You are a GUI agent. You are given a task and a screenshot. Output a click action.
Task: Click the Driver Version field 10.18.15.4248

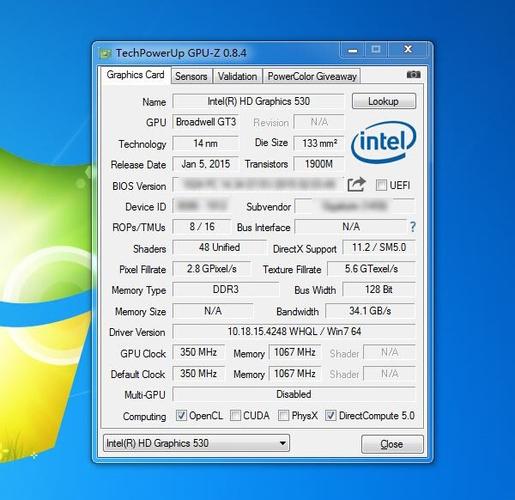[x=294, y=331]
